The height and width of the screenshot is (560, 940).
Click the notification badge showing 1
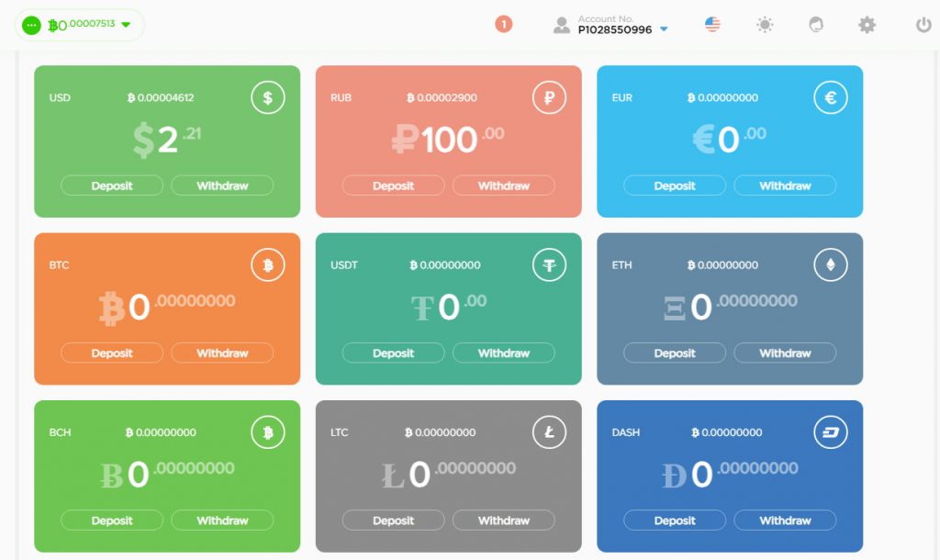coord(503,25)
